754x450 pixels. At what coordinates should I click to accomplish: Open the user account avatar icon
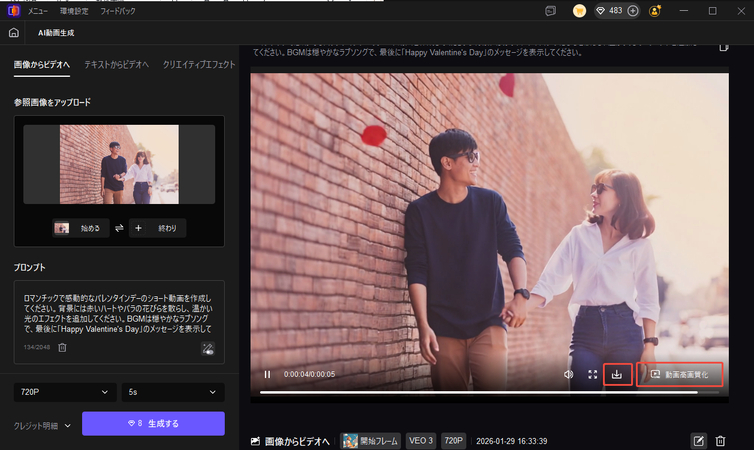click(655, 11)
